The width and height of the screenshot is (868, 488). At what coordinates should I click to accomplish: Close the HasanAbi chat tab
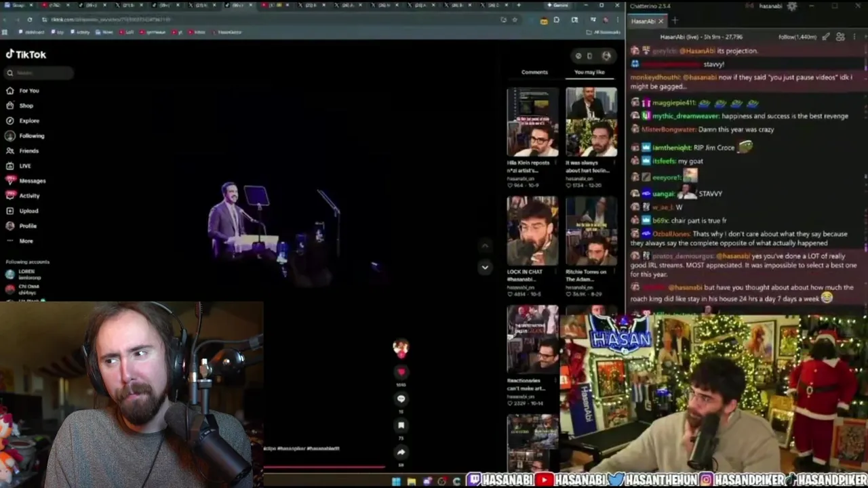click(660, 21)
